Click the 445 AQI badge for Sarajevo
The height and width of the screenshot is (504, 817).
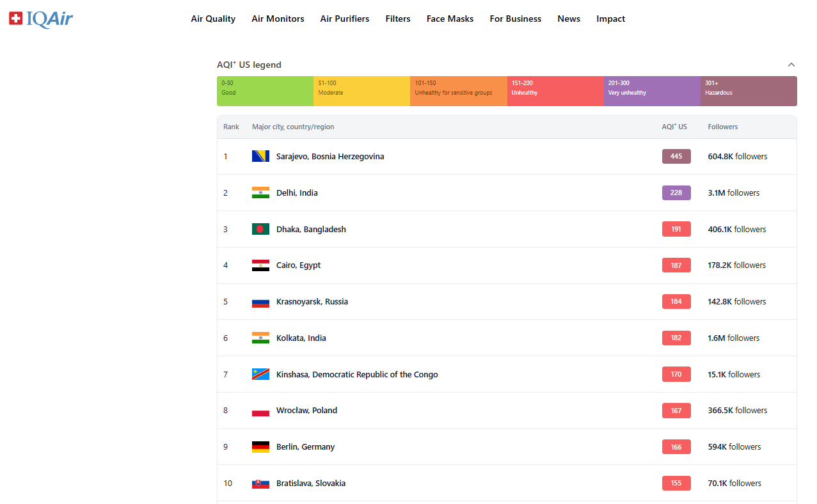676,157
